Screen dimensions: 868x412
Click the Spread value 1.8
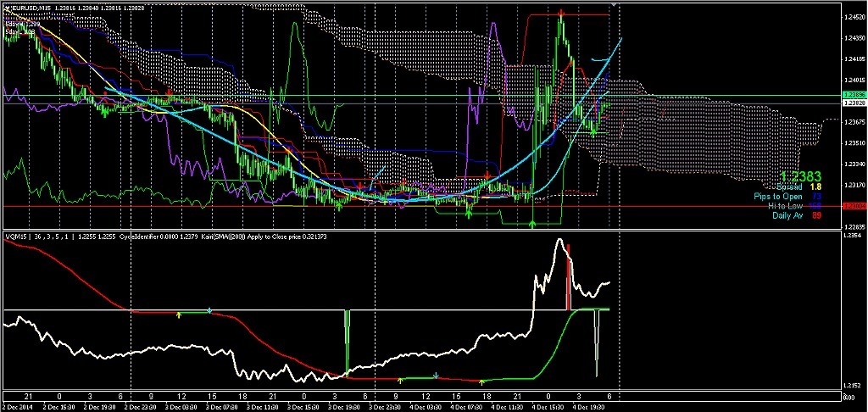(815, 187)
